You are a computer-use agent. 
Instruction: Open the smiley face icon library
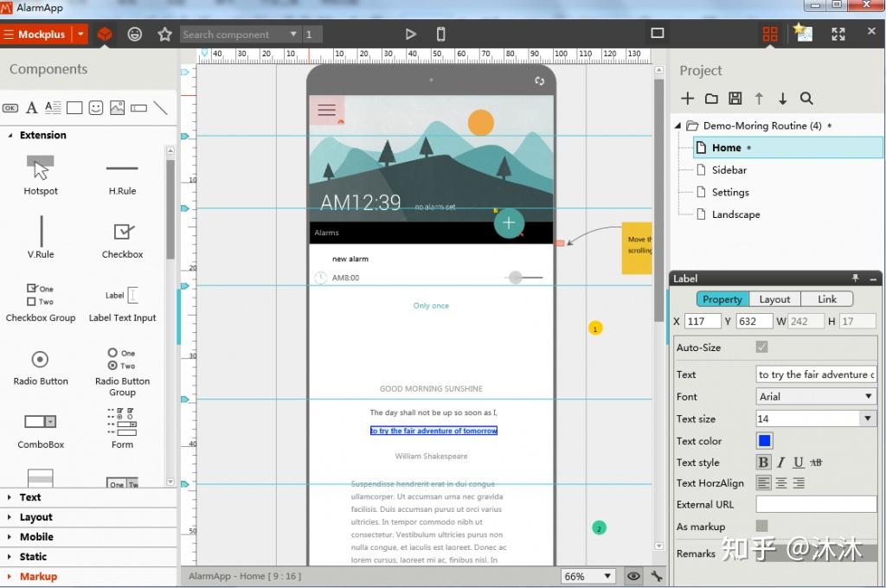pos(134,35)
